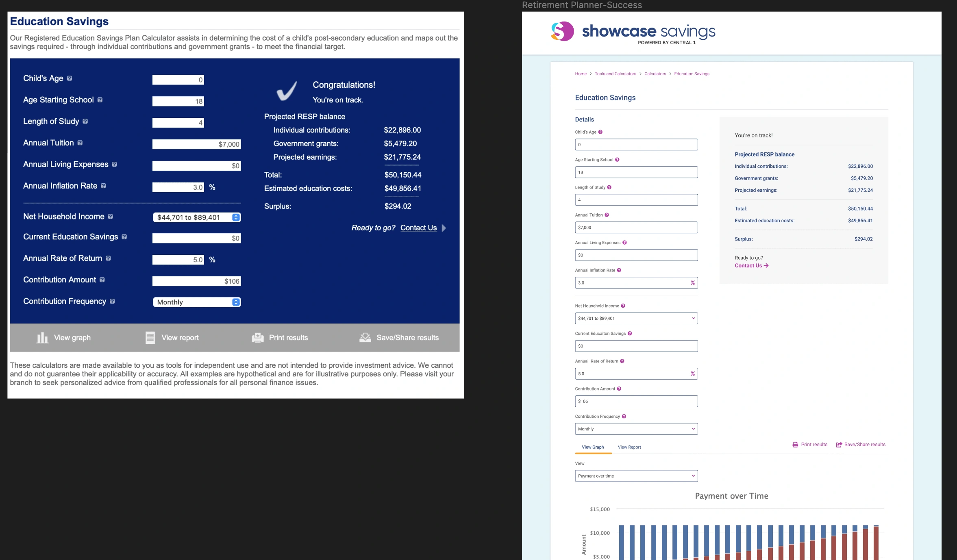This screenshot has width=957, height=560.
Task: Click purple help icon beside Length of Study on showcase page
Action: click(x=609, y=187)
